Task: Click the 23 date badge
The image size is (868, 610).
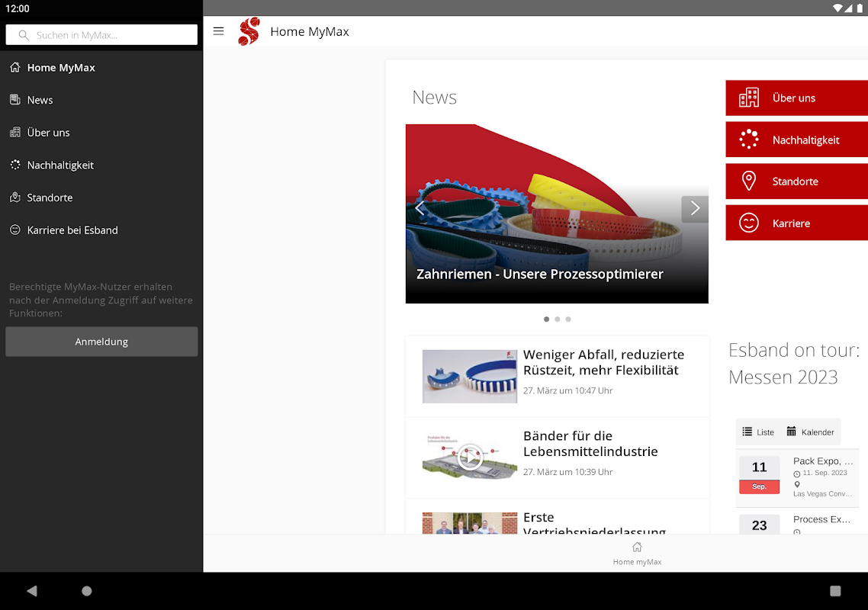Action: (759, 524)
